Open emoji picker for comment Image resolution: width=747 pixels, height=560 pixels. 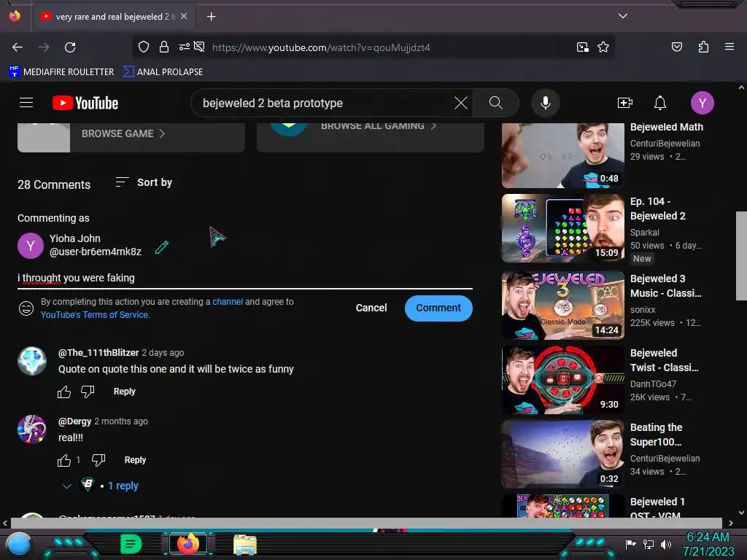click(26, 308)
